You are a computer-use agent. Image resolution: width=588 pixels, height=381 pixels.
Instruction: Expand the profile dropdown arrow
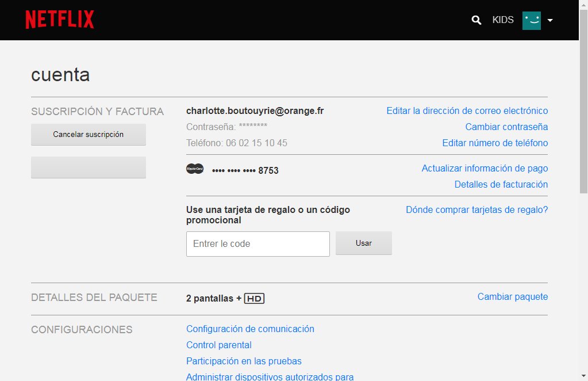(550, 20)
